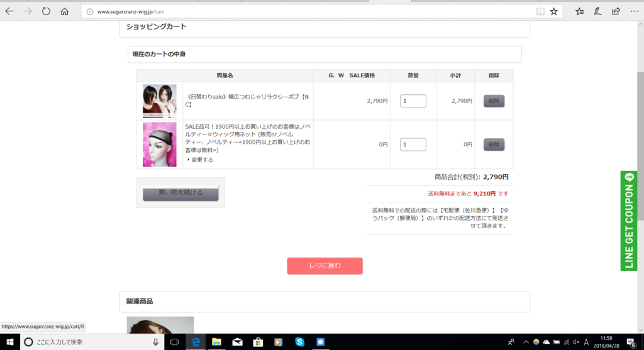Click the 9,210円 free shipping notice
Viewport: 644px width, 350px height.
click(x=468, y=194)
